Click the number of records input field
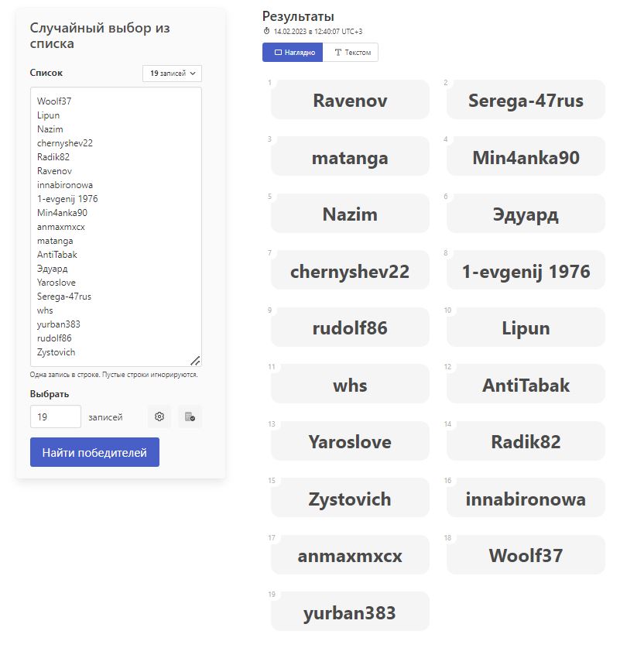 (56, 417)
